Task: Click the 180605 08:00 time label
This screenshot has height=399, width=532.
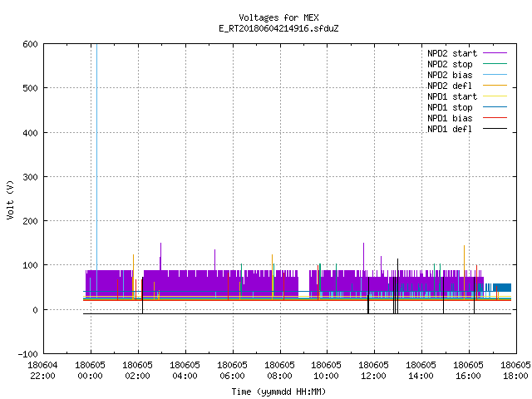Action: (279, 371)
